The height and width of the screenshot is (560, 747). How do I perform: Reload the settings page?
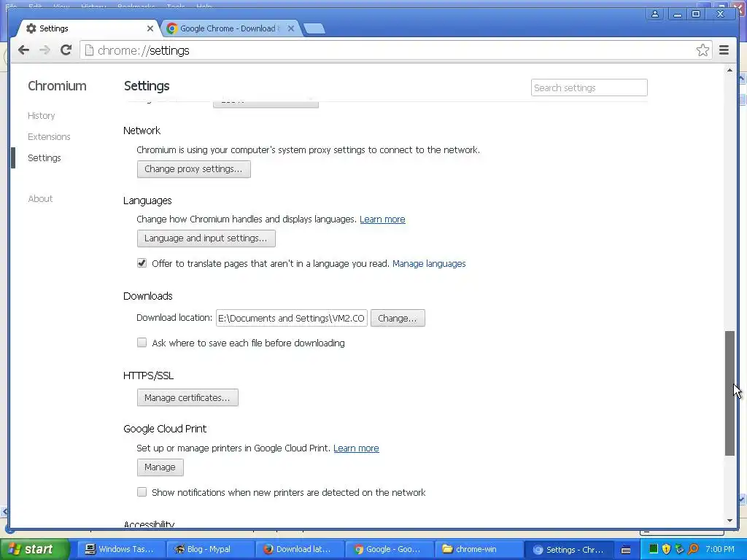coord(66,50)
